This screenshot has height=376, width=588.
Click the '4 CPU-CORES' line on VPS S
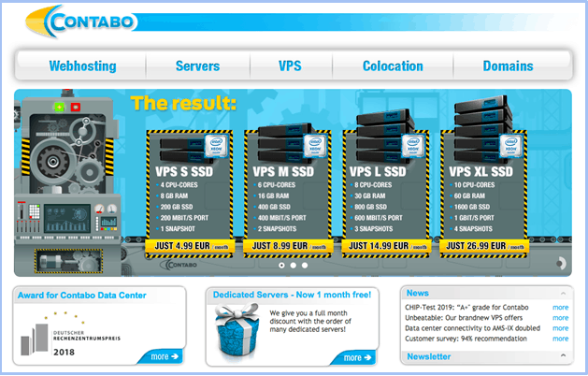pyautogui.click(x=179, y=185)
